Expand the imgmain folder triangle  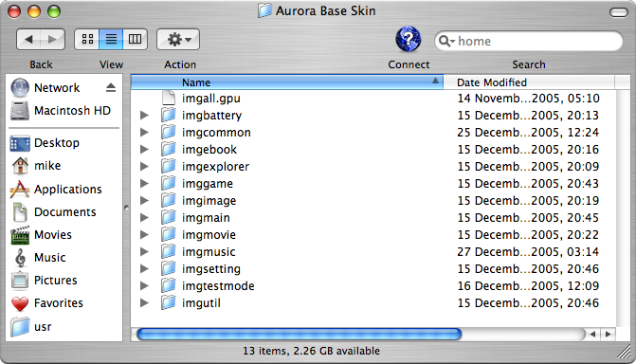pos(144,217)
